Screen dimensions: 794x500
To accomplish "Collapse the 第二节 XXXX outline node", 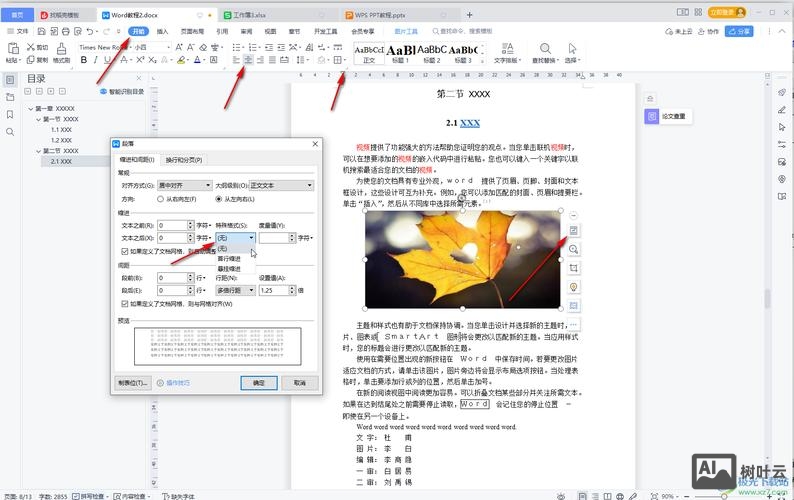I will coord(39,151).
